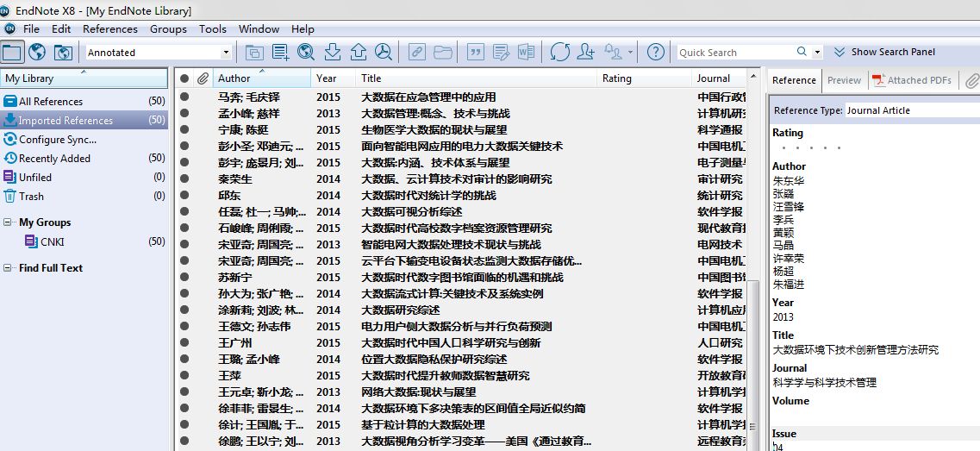980x451 pixels.
Task: Click the Rating column header
Action: pyautogui.click(x=645, y=78)
